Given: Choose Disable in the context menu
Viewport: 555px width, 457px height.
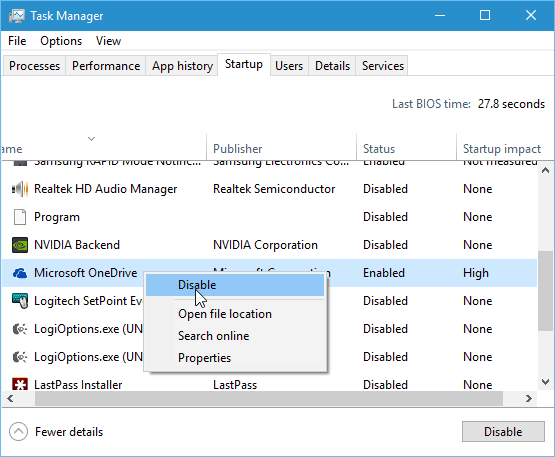Looking at the screenshot, I should pyautogui.click(x=235, y=285).
